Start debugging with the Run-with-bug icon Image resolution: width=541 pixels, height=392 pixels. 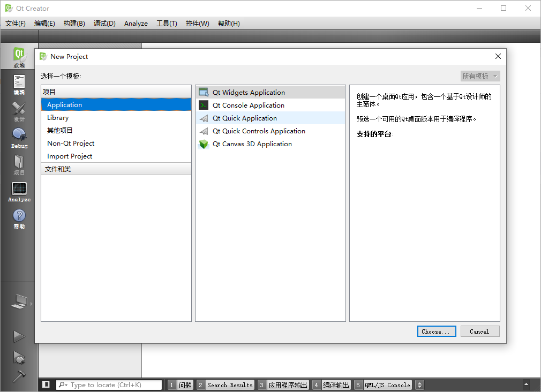pyautogui.click(x=19, y=357)
